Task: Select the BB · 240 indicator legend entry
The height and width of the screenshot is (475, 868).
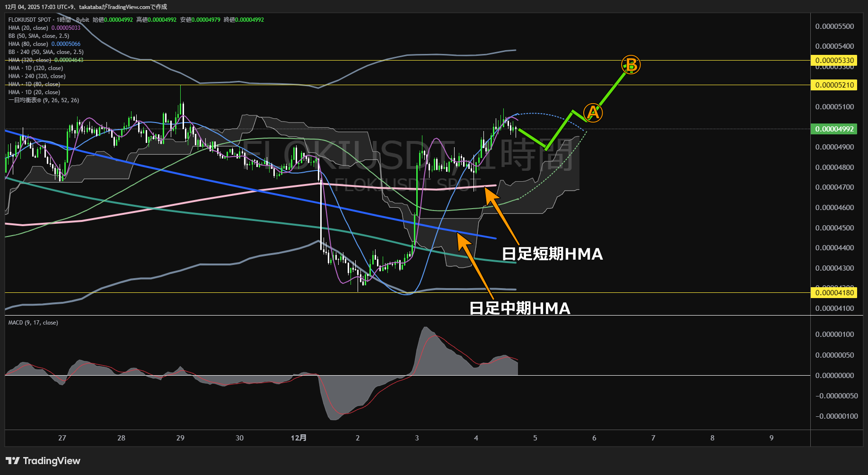Action: click(46, 52)
